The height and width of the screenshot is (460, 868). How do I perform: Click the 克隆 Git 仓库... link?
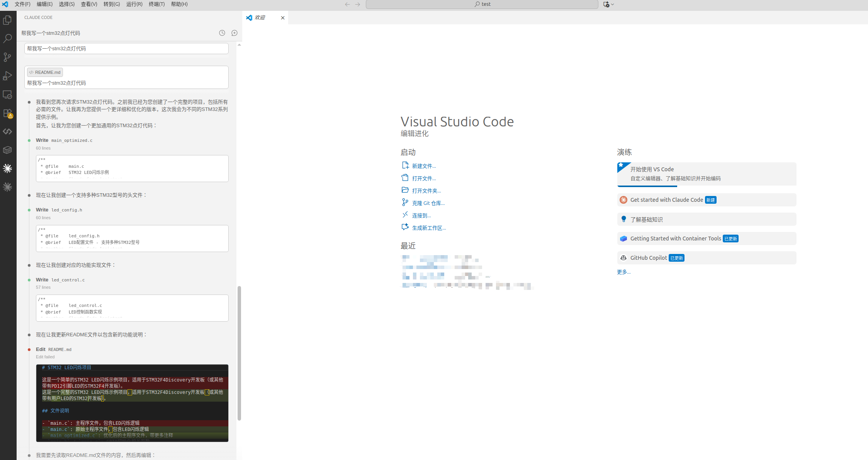click(428, 203)
